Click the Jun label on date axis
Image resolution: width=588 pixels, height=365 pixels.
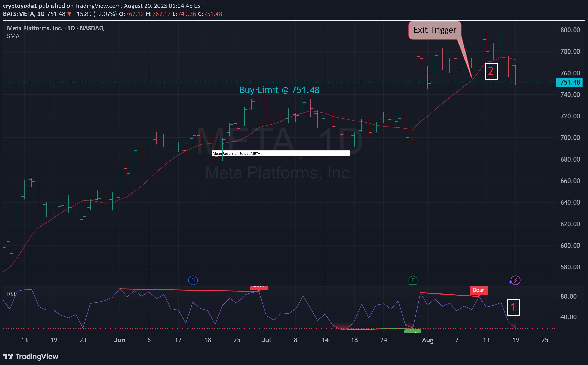click(x=120, y=340)
